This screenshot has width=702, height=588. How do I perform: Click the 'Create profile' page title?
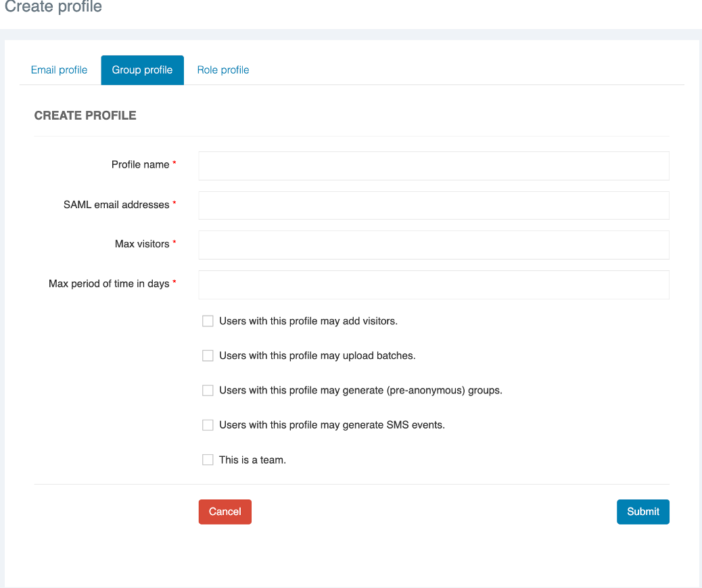coord(53,7)
